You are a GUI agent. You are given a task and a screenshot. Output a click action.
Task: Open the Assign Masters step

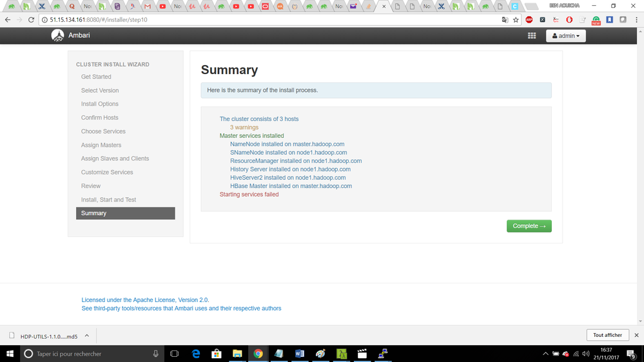click(x=101, y=145)
